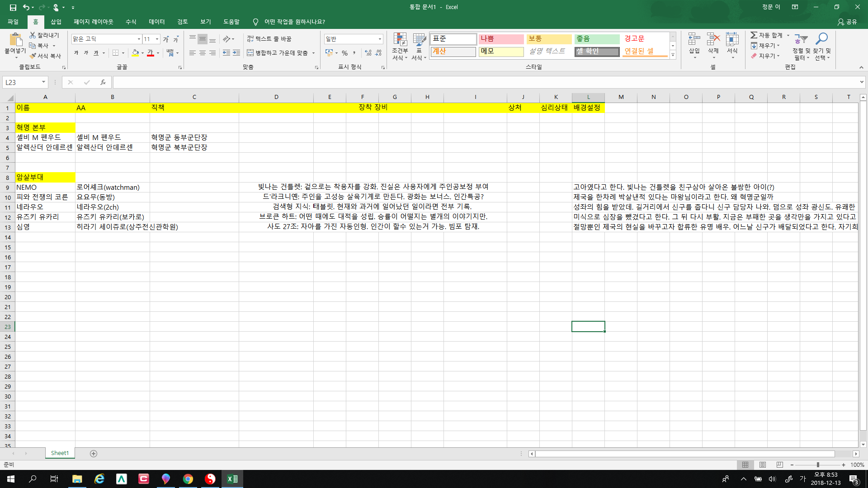Click the percent style icon
The height and width of the screenshot is (488, 868).
tap(344, 53)
